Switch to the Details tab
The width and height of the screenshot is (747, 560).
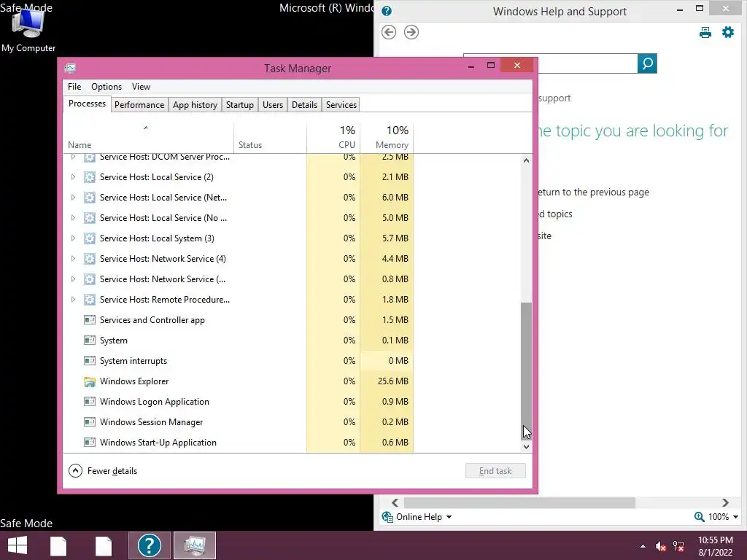[304, 105]
